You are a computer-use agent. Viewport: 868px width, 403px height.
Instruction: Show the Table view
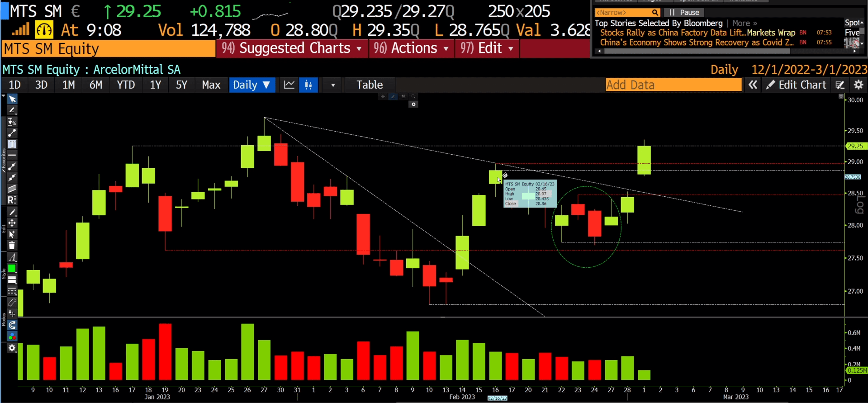point(370,85)
